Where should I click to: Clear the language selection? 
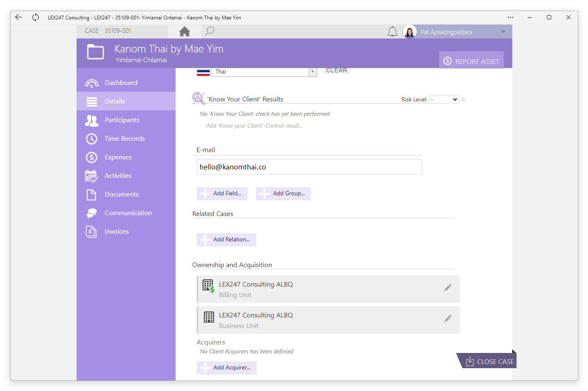(x=337, y=71)
